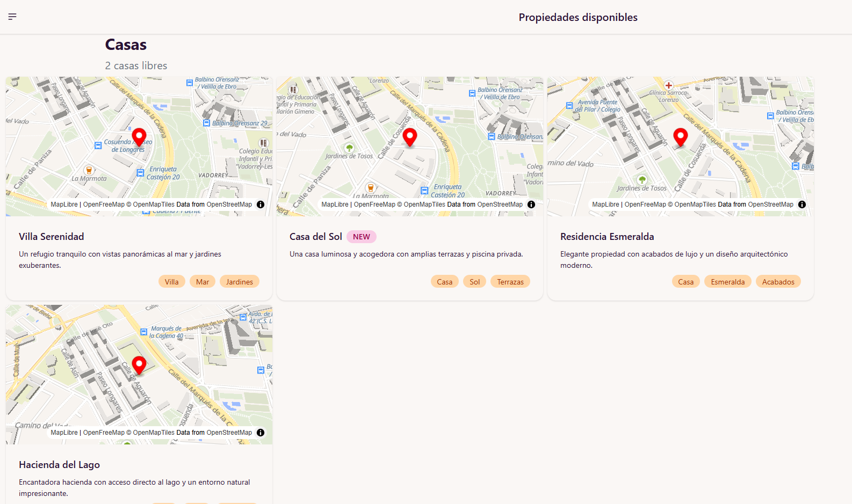Open the Hacienda del Lago title
The width and height of the screenshot is (852, 504).
(59, 465)
